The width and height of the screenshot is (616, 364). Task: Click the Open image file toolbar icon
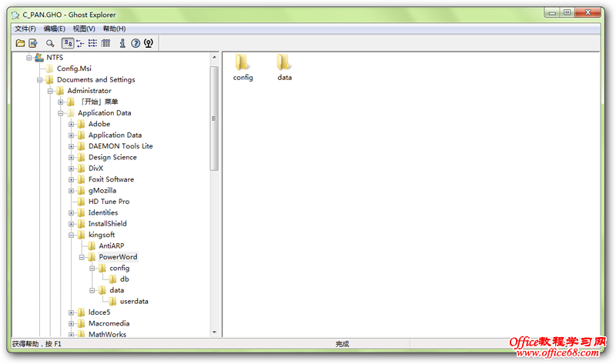point(21,43)
